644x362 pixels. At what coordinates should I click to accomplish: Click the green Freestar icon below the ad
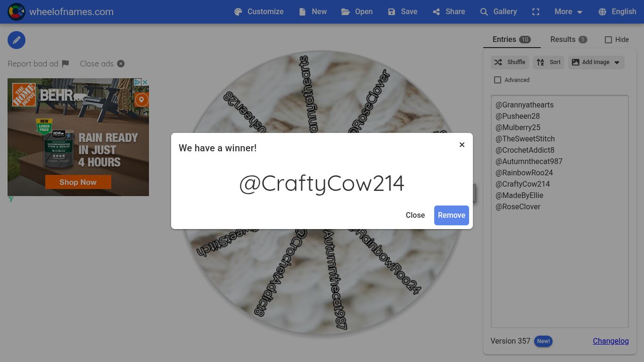(11, 199)
